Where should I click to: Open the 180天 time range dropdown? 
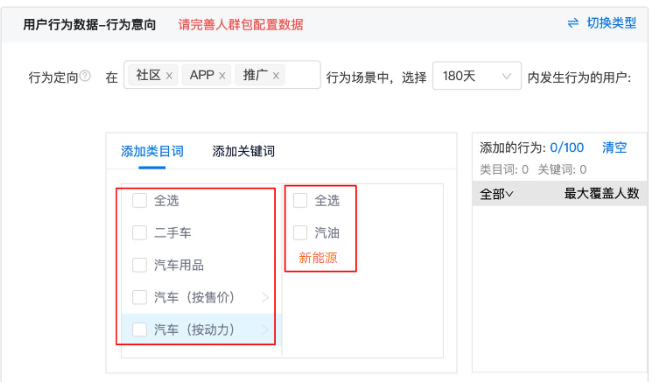[477, 76]
